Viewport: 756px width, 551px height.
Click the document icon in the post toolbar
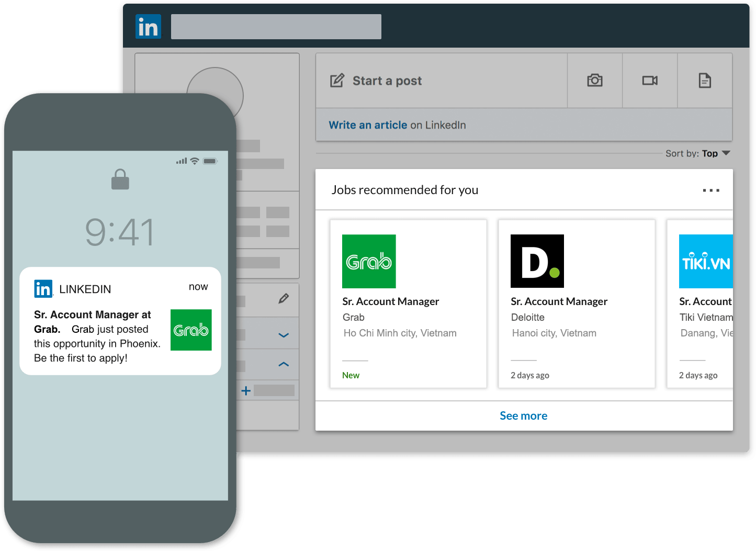click(705, 80)
